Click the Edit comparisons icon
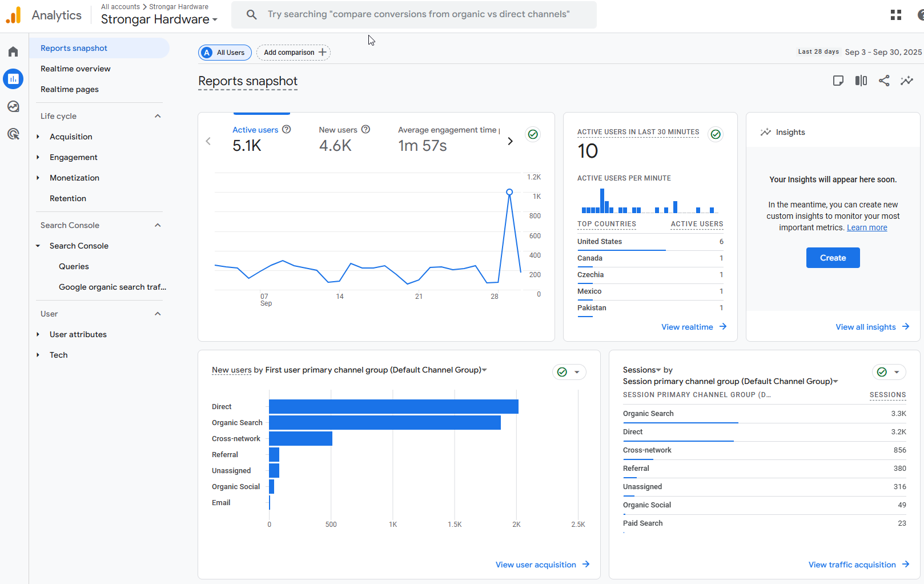This screenshot has height=584, width=924. coord(861,81)
